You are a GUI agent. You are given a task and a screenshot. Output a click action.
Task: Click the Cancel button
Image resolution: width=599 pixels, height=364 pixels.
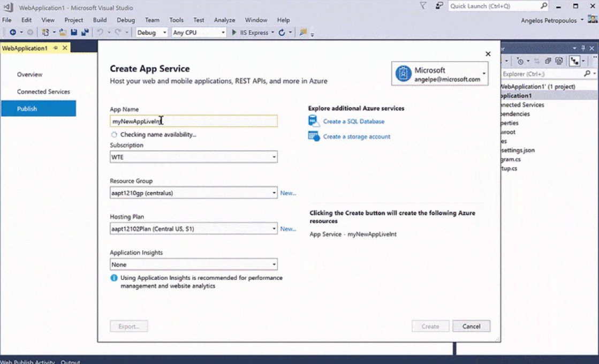tap(471, 326)
